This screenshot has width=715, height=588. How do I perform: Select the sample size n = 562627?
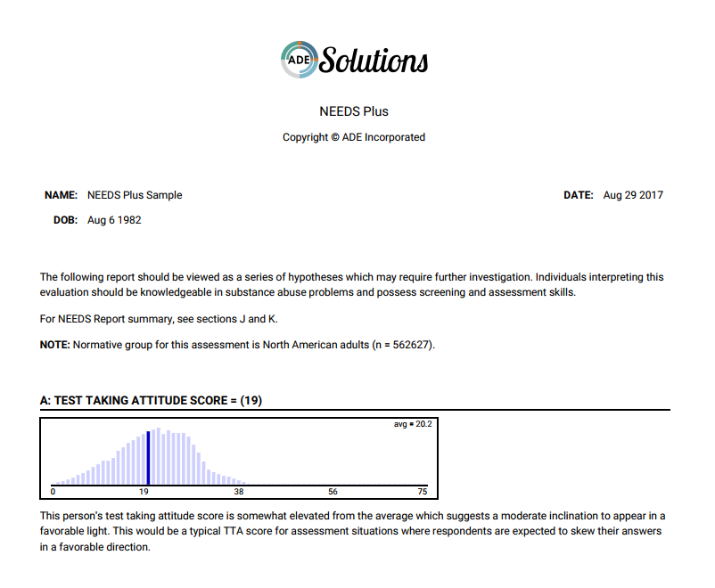(403, 345)
